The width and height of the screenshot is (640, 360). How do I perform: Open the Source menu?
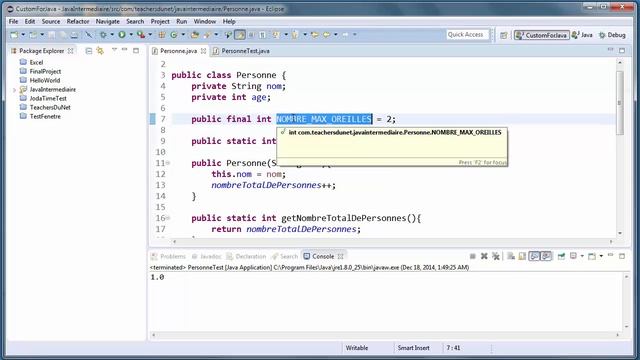coord(51,22)
